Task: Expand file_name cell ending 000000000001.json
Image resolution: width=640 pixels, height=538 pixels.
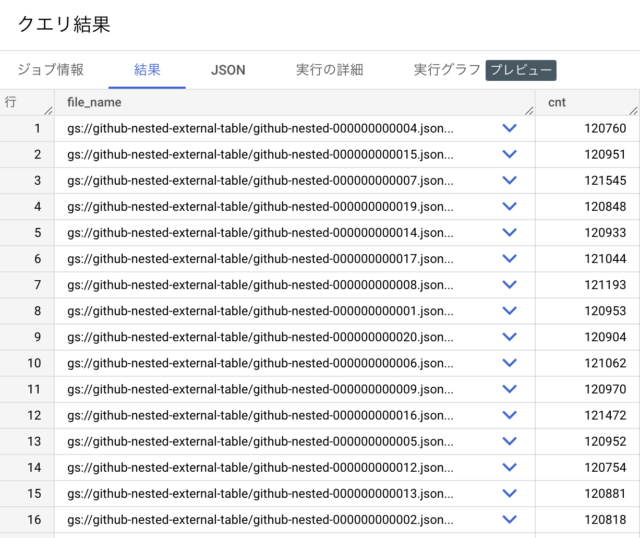Action: 509,311
